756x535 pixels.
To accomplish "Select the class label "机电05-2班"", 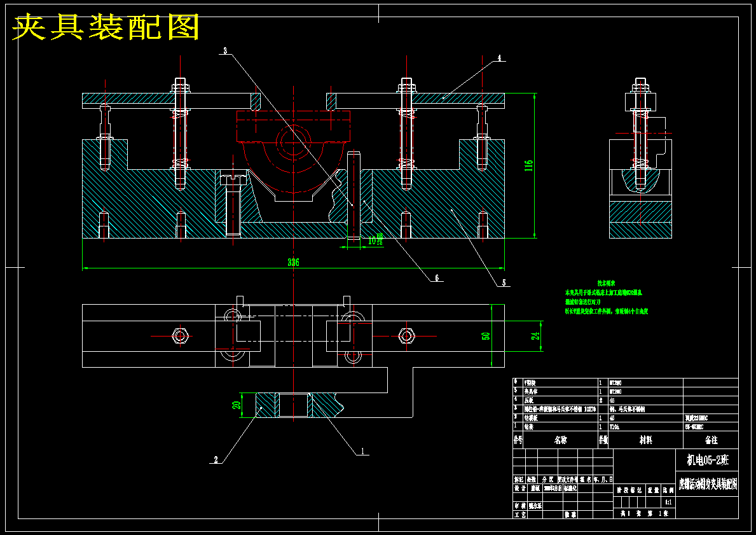I will pyautogui.click(x=708, y=461).
